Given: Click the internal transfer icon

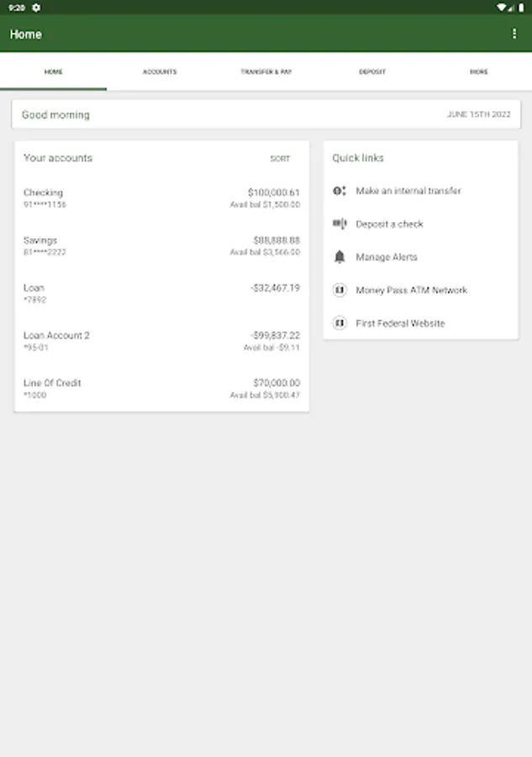Looking at the screenshot, I should tap(340, 191).
